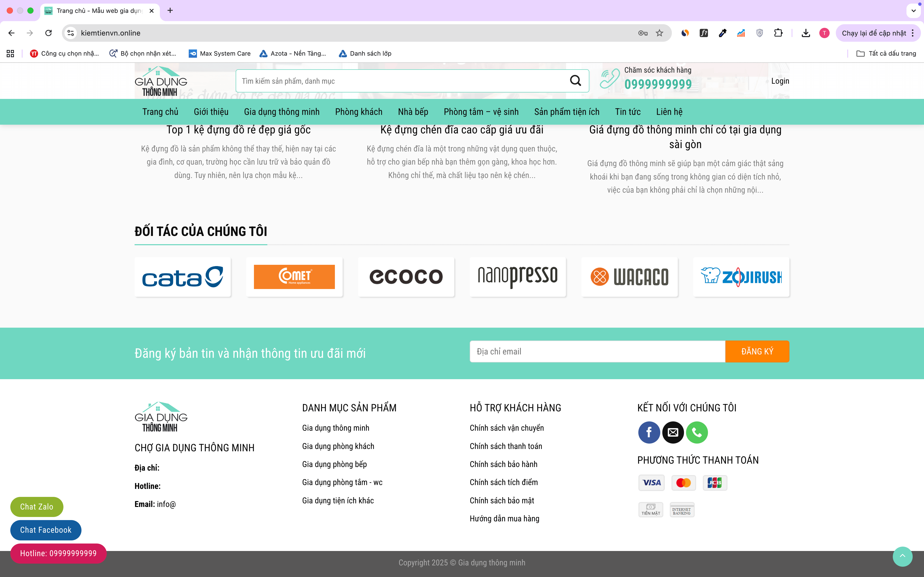Click the green phone icon in footer
924x577 pixels.
click(x=697, y=432)
